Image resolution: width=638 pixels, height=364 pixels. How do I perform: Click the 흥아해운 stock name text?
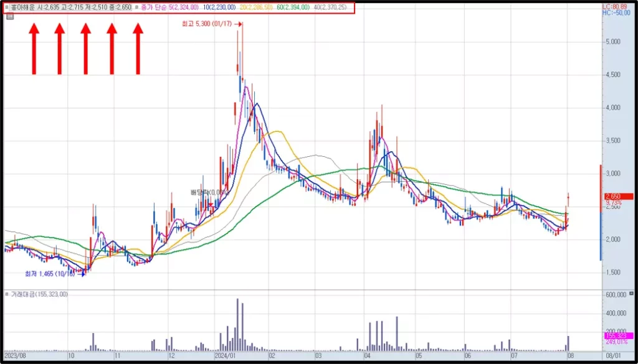22,7
